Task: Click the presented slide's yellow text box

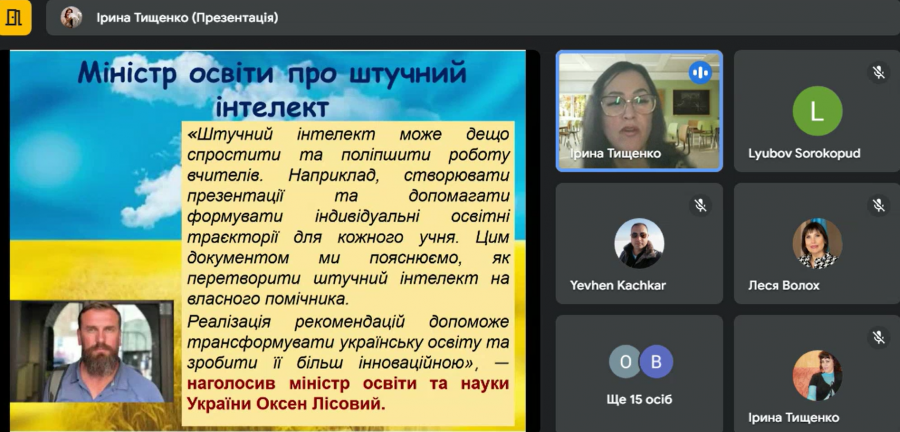Action: [x=348, y=273]
